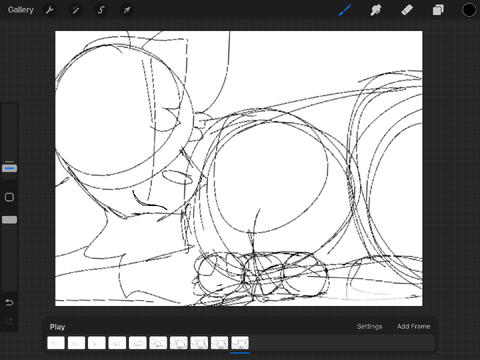Open the Gallery

(21, 10)
